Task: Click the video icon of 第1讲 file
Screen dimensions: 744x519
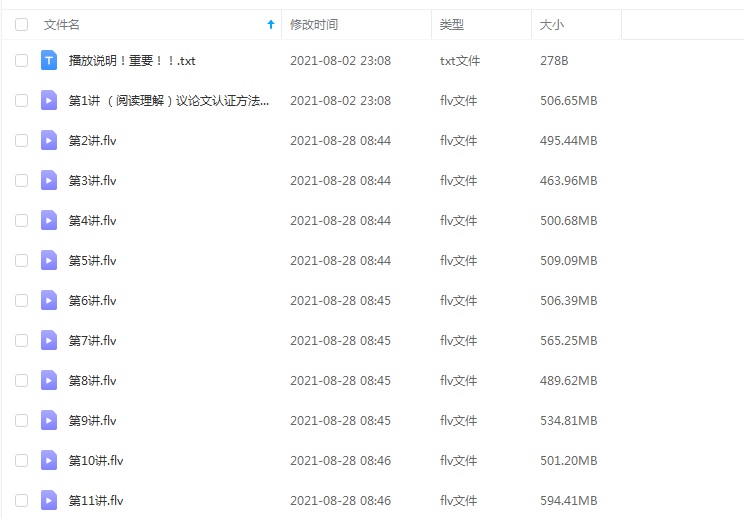Action: coord(49,101)
